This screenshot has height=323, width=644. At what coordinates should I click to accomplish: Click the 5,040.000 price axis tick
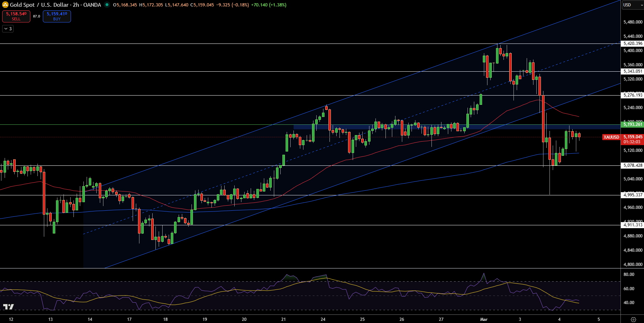[633, 179]
